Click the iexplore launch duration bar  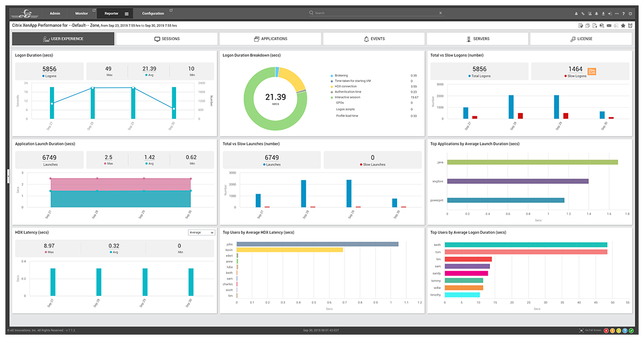pos(517,181)
